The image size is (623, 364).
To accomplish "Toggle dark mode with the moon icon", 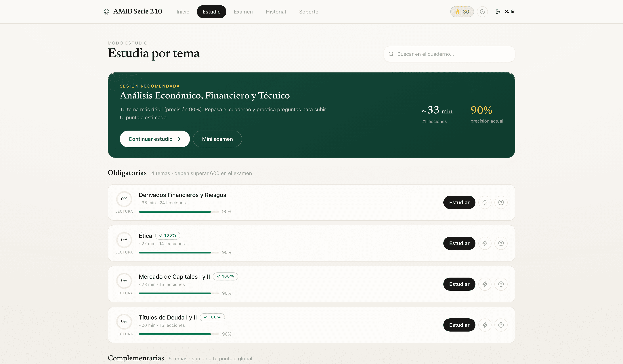I will [482, 12].
